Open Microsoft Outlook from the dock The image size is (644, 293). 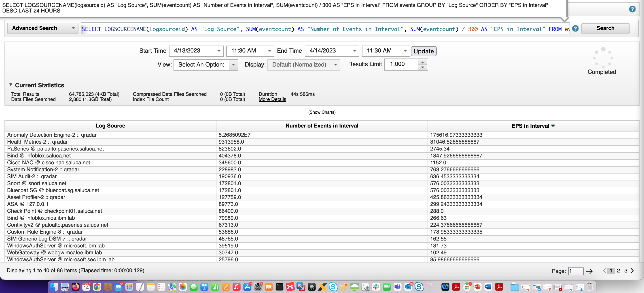[x=408, y=287]
